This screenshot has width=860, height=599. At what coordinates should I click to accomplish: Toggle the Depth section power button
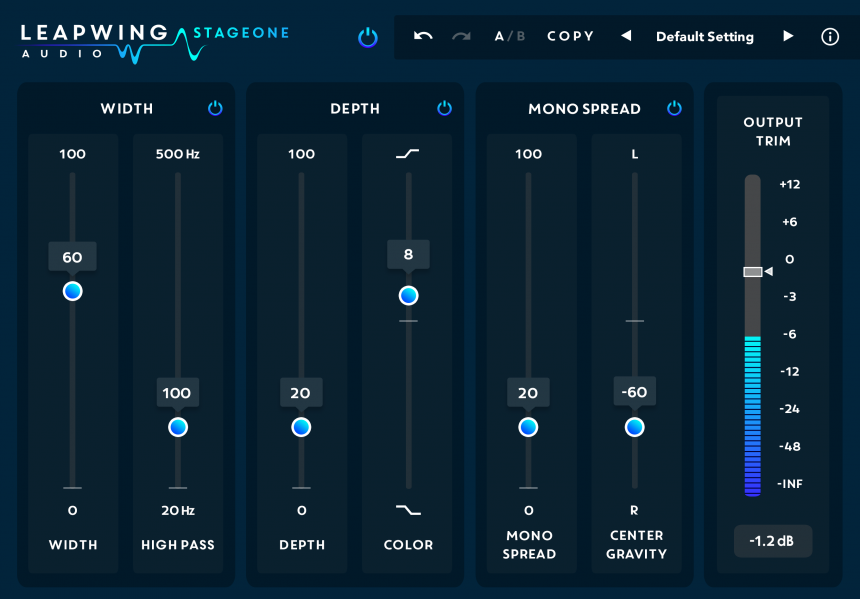coord(444,109)
